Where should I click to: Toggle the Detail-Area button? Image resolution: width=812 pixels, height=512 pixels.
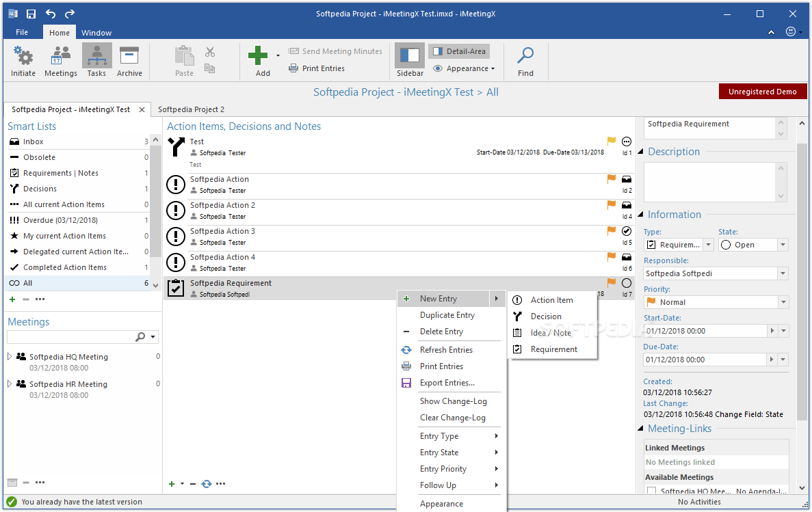click(459, 51)
